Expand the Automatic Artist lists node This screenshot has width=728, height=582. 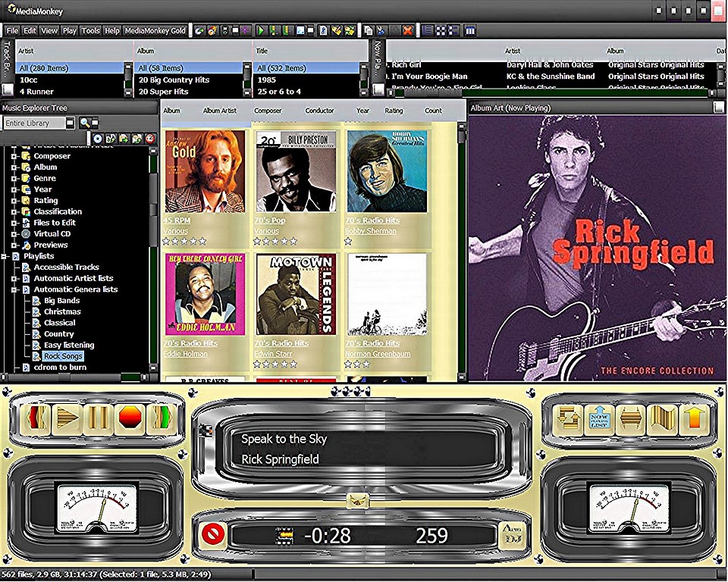(14, 278)
